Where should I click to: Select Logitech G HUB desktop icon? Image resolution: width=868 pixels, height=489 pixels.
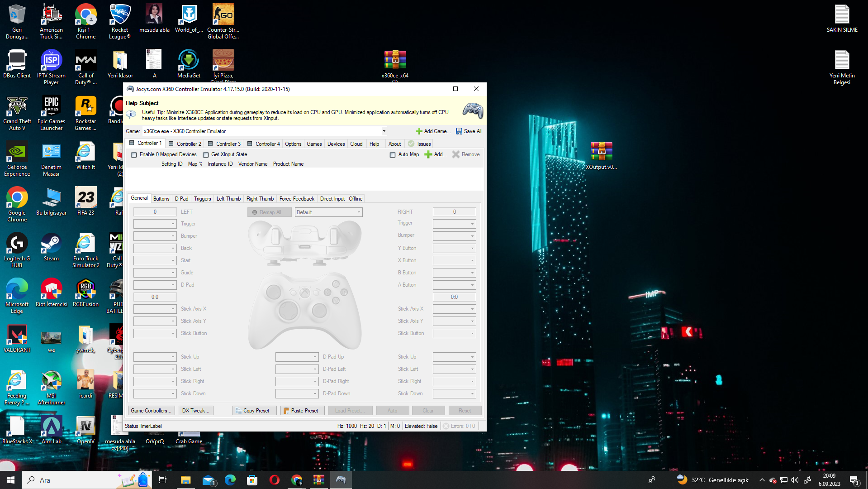[x=17, y=250]
